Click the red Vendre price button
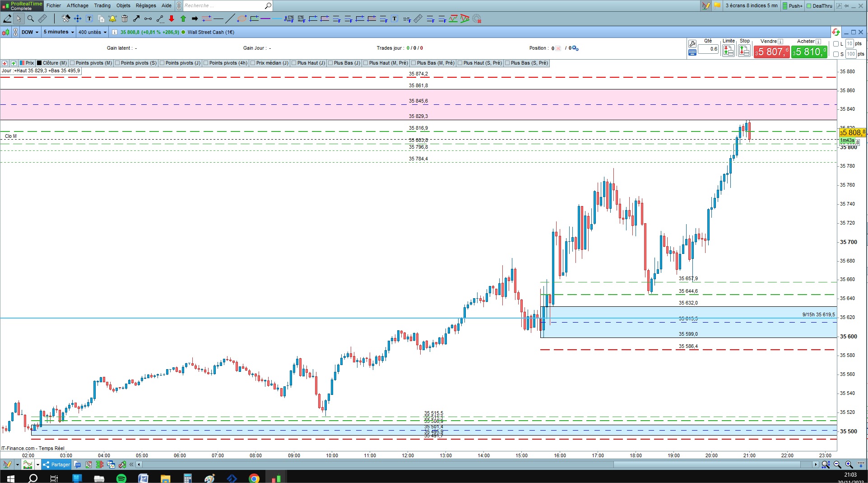Screen dimensions: 868x483 [x=771, y=52]
